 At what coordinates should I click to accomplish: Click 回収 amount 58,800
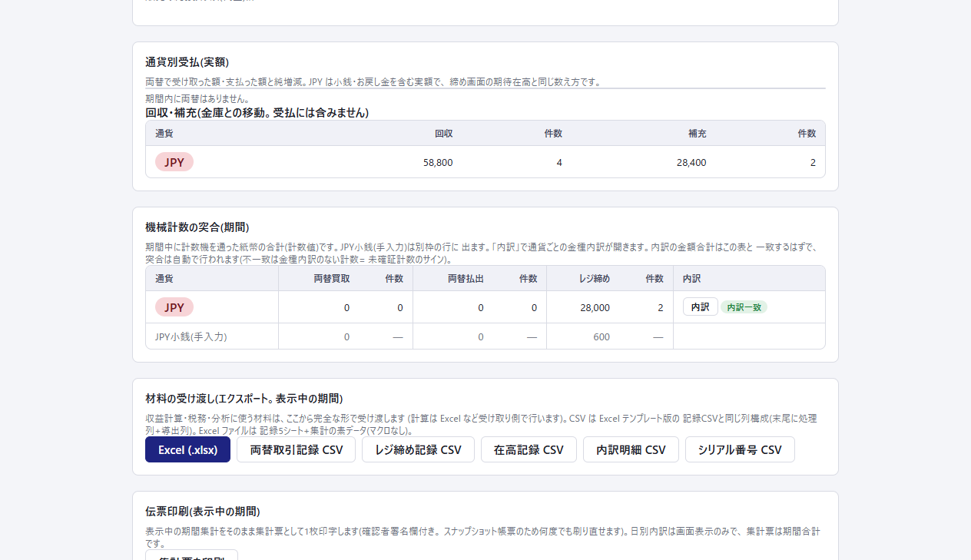tap(438, 162)
